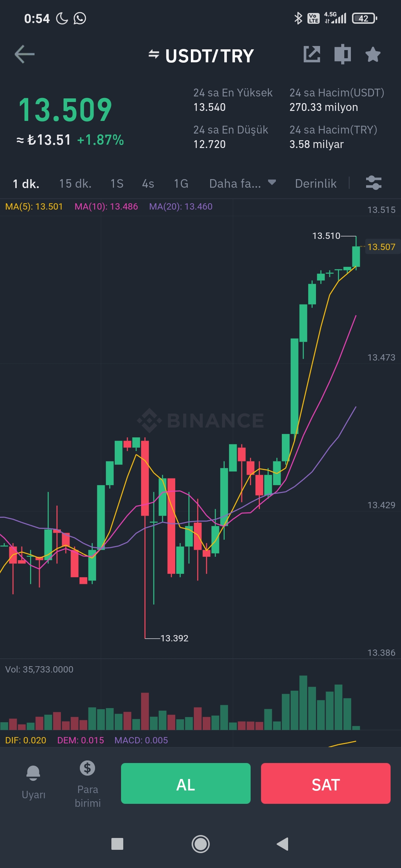Toggle the favorite star for USDT/TRY
The image size is (401, 868).
point(373,55)
